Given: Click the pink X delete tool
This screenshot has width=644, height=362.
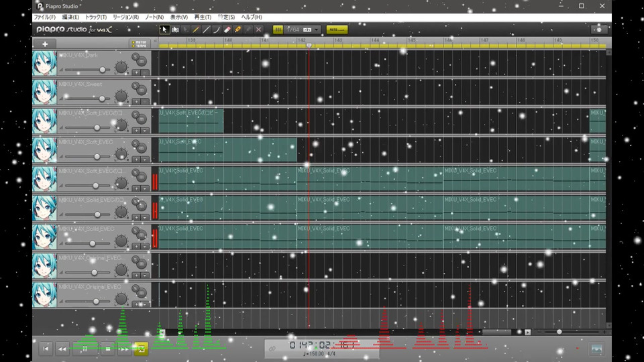Looking at the screenshot, I should (258, 29).
